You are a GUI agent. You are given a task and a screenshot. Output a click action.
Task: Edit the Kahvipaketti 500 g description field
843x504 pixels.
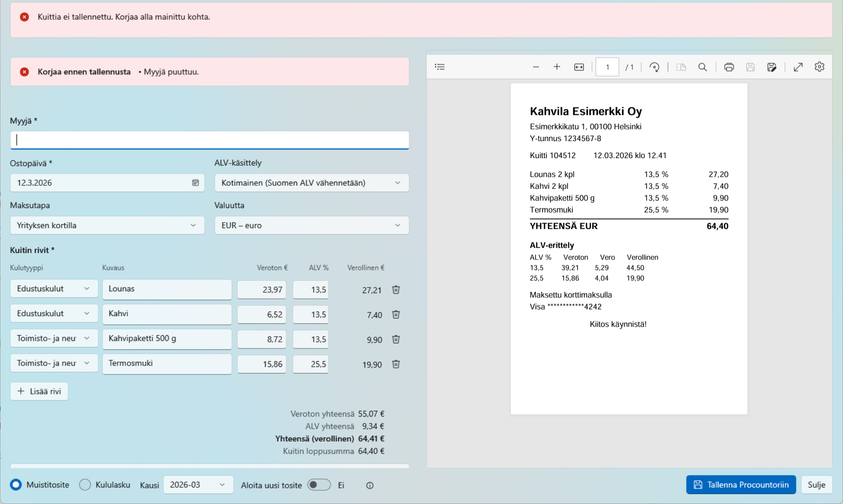tap(167, 339)
